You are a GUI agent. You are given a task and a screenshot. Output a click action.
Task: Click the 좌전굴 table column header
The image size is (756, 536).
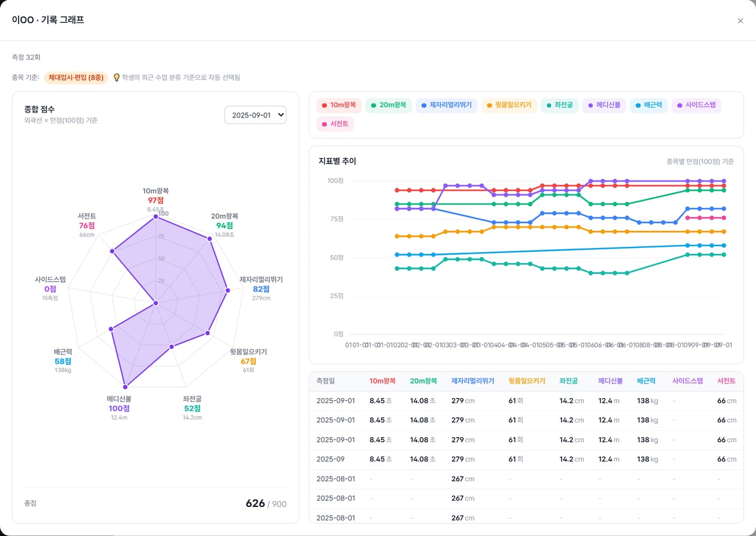tap(569, 381)
